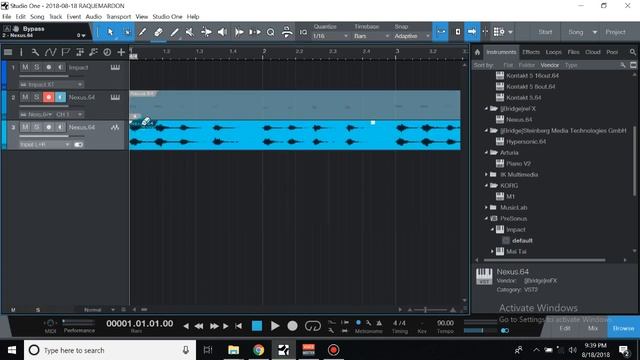640x360 pixels.
Task: Switch to the Loops browser tab
Action: coord(553,52)
